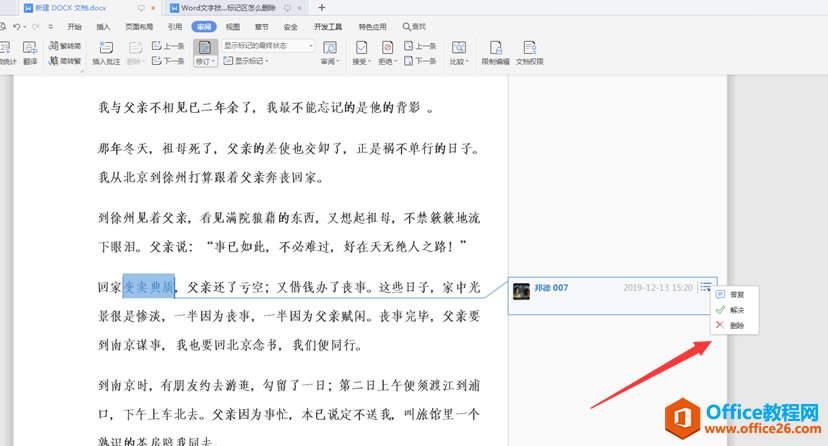Click the greyed 删除 comment button
Image resolution: width=828 pixels, height=446 pixels.
click(x=135, y=53)
